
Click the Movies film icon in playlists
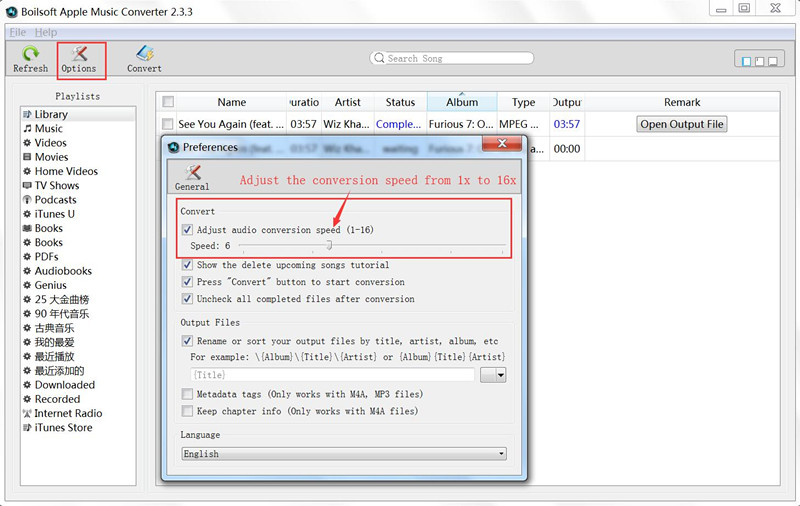click(27, 157)
